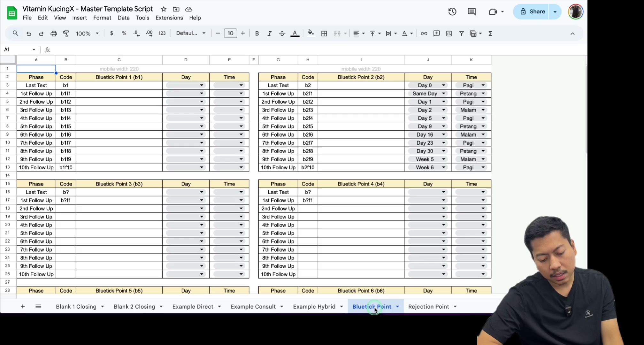Open cell borders options

coord(324,33)
